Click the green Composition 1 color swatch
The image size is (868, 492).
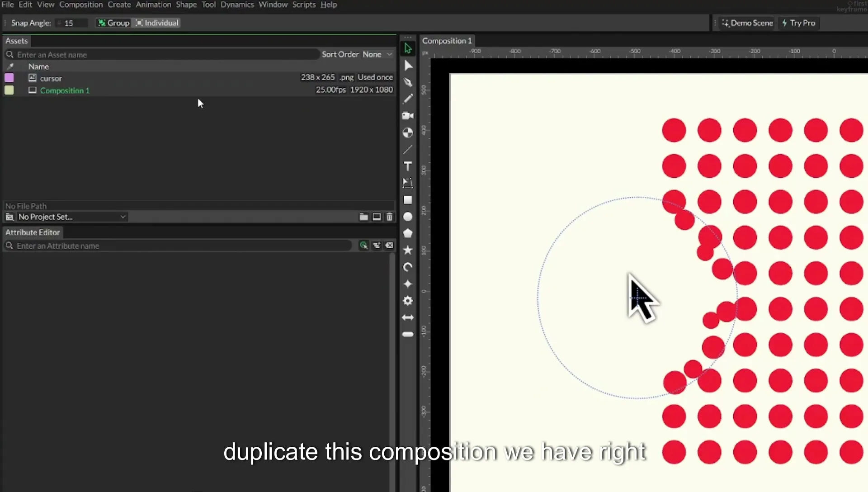(9, 90)
